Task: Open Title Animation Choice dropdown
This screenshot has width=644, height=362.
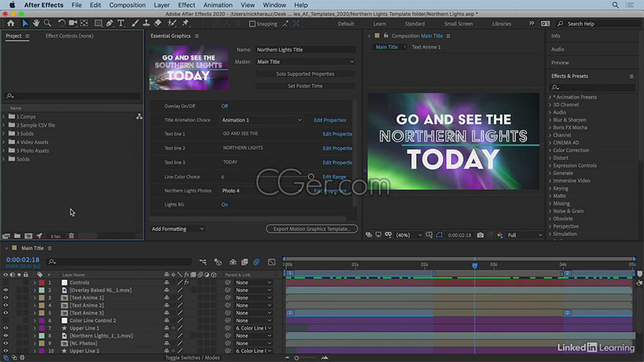Action: tap(262, 120)
